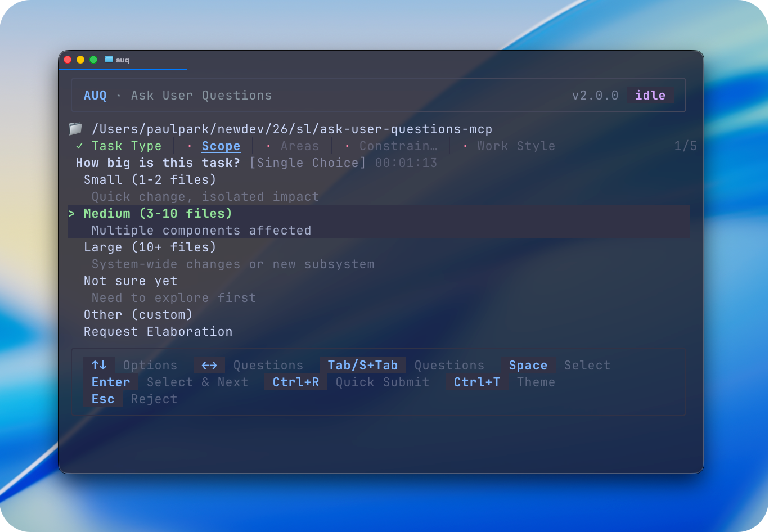This screenshot has width=769, height=532.
Task: Click the Enter key hint
Action: pos(111,382)
